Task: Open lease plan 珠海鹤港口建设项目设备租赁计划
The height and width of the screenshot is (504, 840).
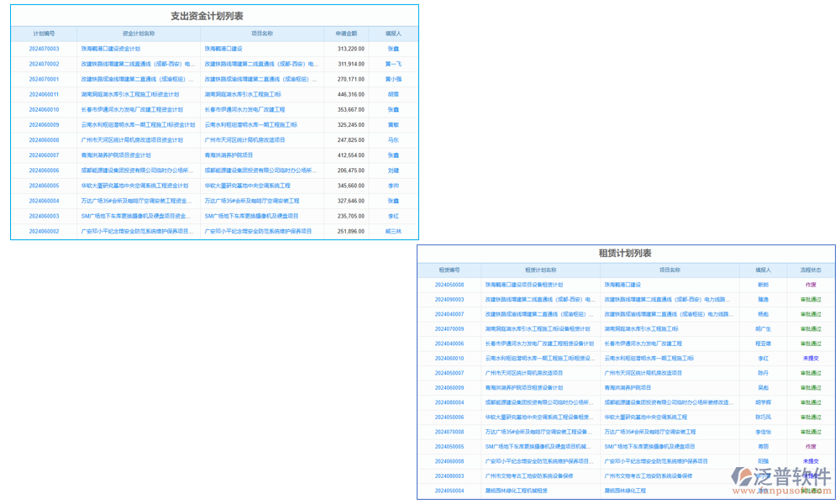Action: pyautogui.click(x=524, y=285)
